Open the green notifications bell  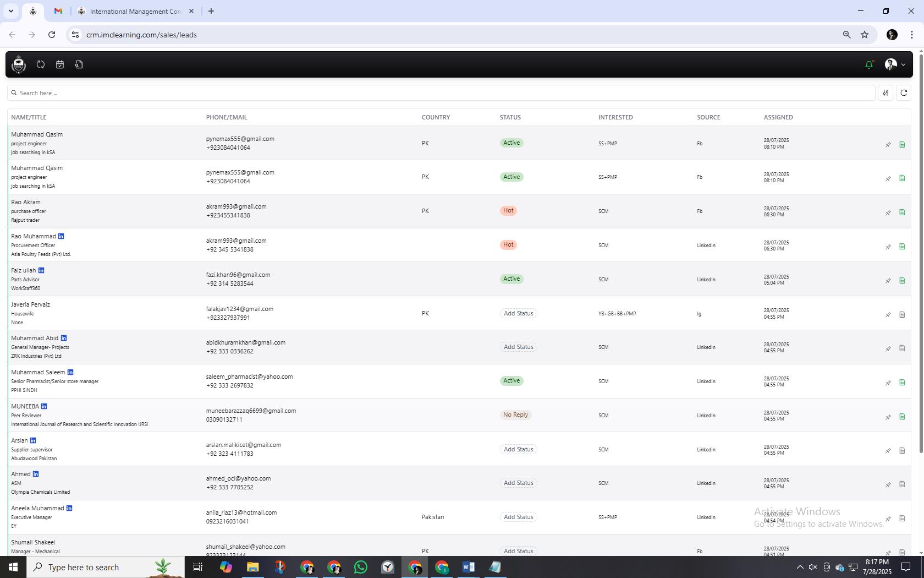coord(869,64)
